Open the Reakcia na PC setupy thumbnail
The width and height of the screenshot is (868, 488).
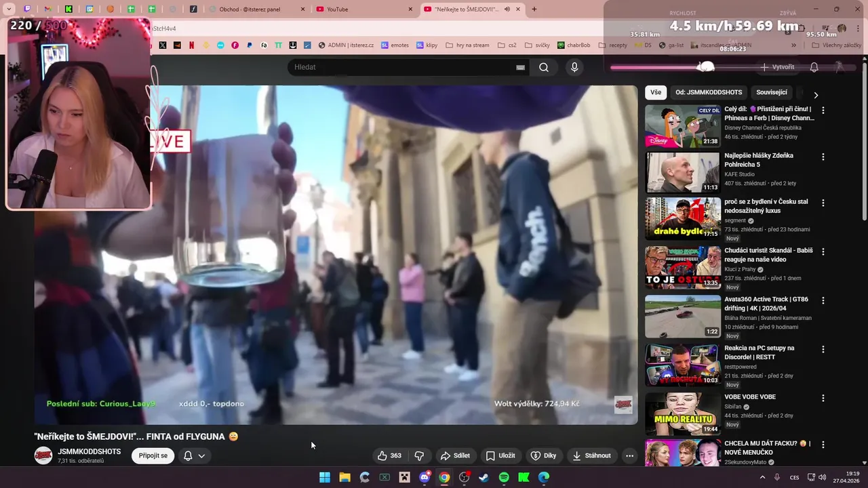pos(682,365)
